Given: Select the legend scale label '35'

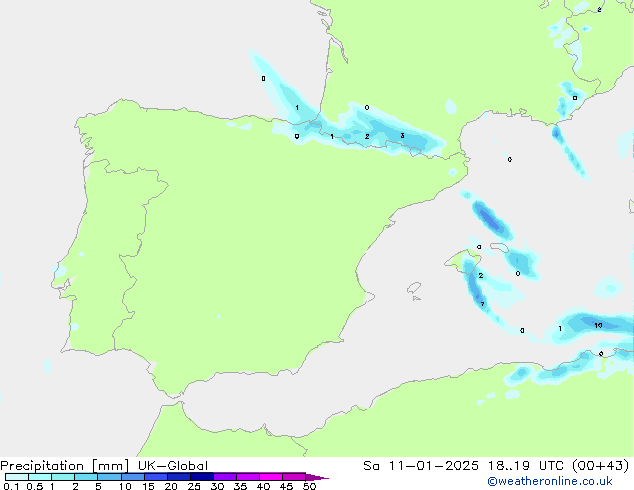Looking at the screenshot, I should click(240, 486).
